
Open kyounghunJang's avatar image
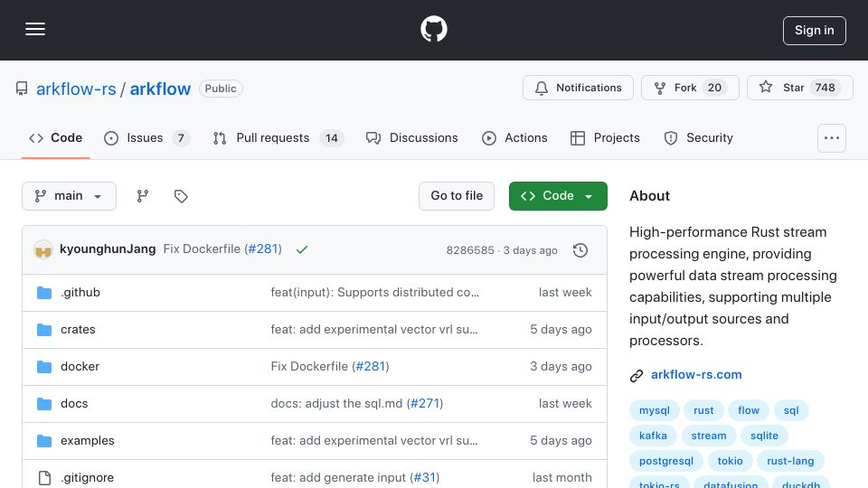[43, 250]
